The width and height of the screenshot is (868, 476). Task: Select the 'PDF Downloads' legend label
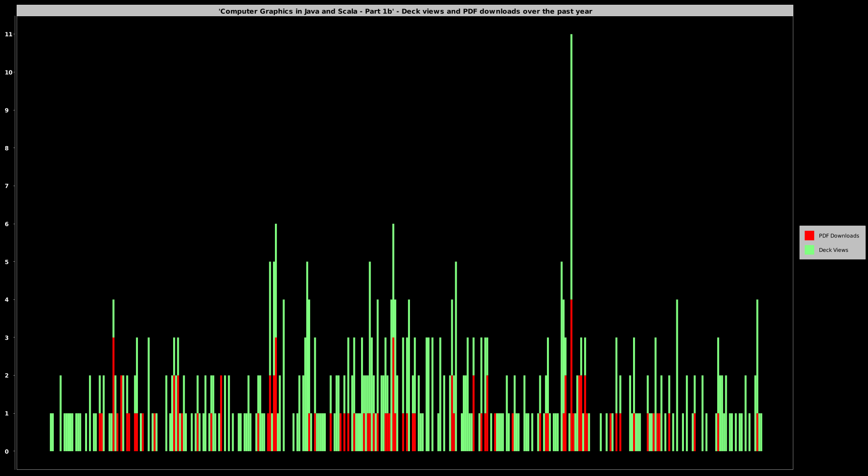click(x=839, y=236)
